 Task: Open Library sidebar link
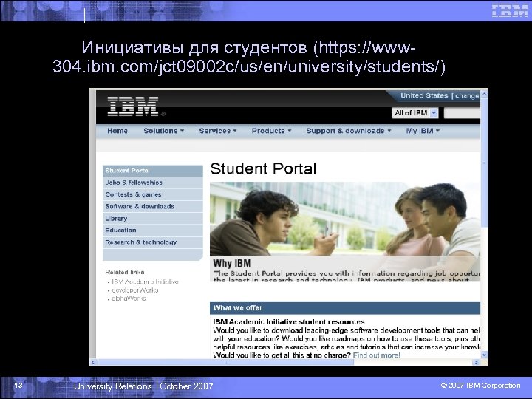coord(153,219)
